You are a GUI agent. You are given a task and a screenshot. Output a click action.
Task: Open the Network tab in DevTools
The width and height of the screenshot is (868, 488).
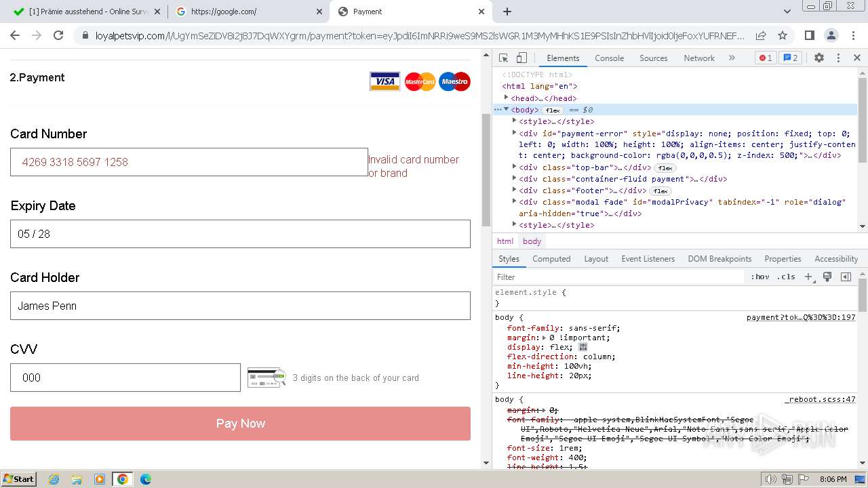click(698, 58)
